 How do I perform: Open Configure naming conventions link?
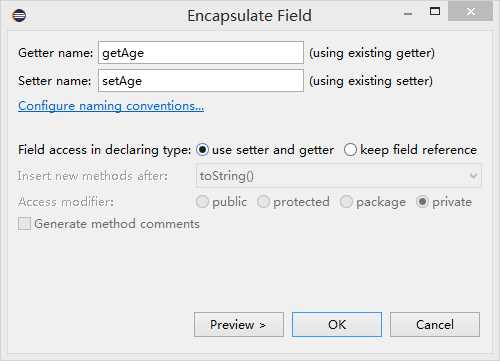[111, 106]
